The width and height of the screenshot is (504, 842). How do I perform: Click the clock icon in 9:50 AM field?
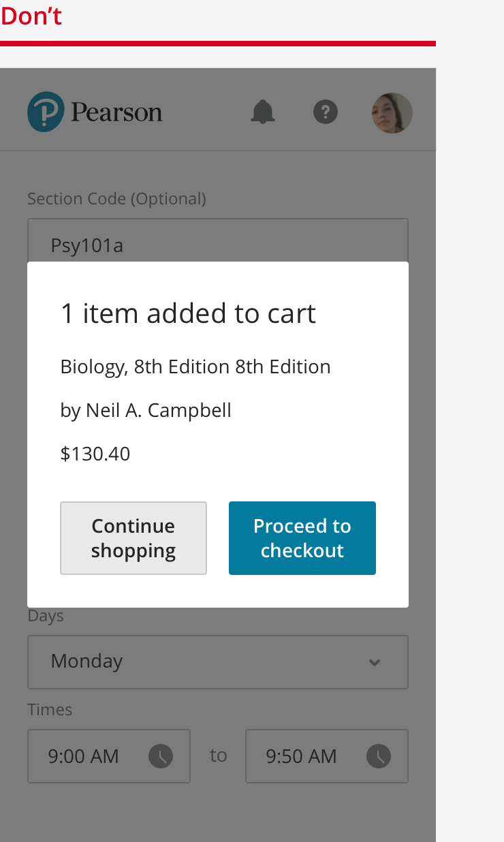point(379,755)
